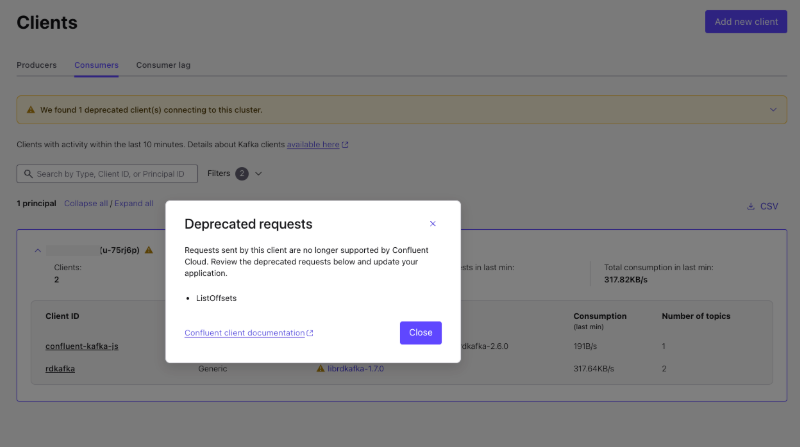Open the confluent-kafka-js client ID link
Image resolution: width=800 pixels, height=447 pixels.
click(x=82, y=346)
